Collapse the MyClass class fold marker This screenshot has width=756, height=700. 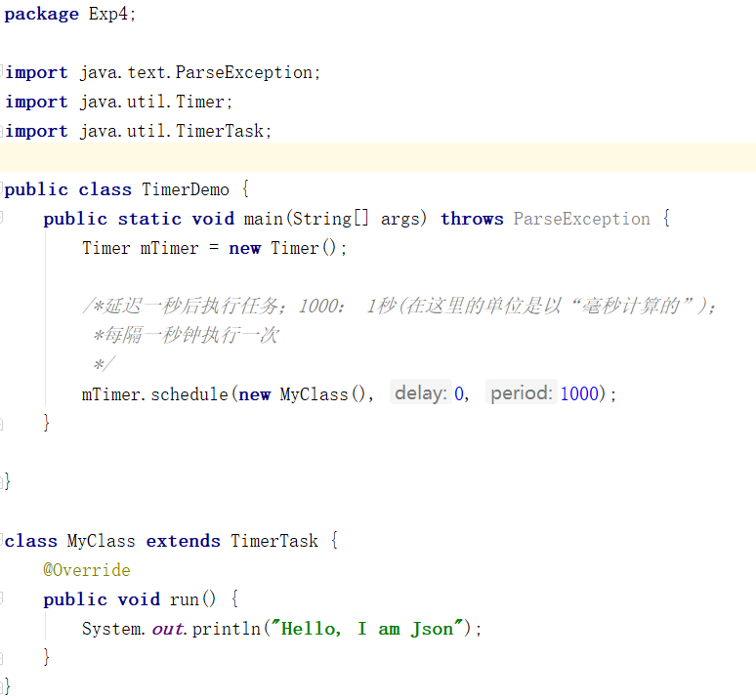click(x=1, y=539)
